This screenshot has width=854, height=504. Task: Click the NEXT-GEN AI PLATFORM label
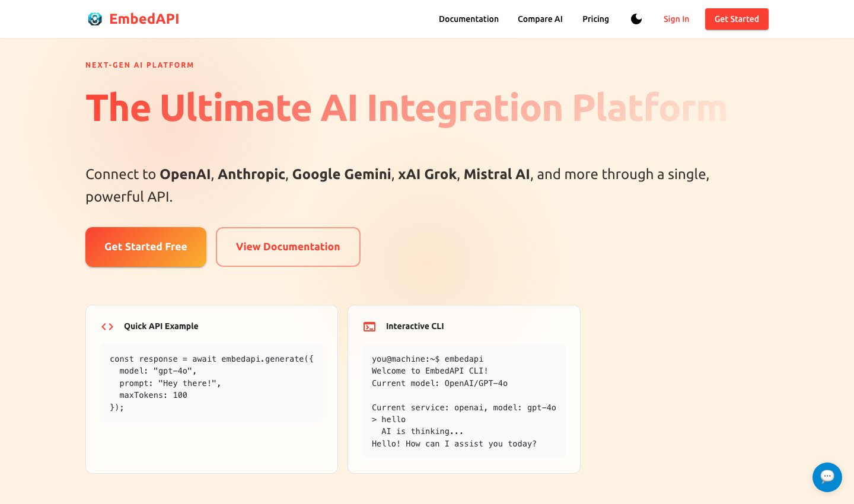coord(140,65)
